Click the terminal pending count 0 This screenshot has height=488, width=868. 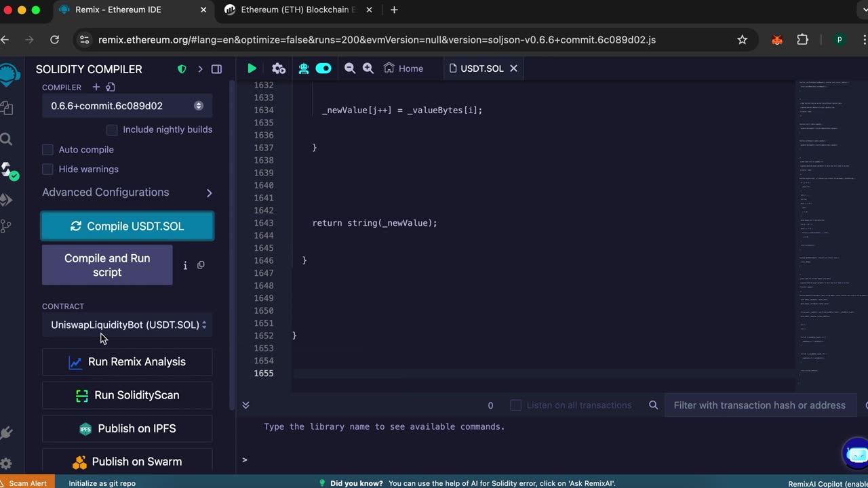click(x=490, y=405)
